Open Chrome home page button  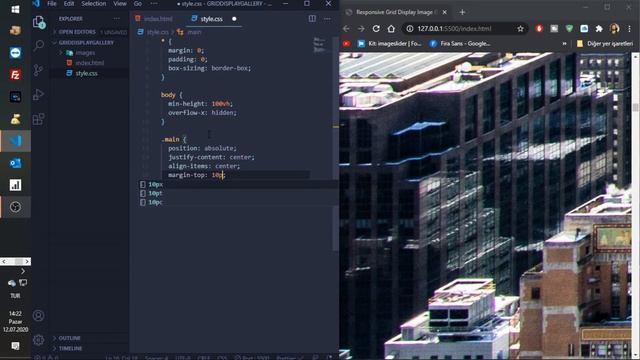391,29
